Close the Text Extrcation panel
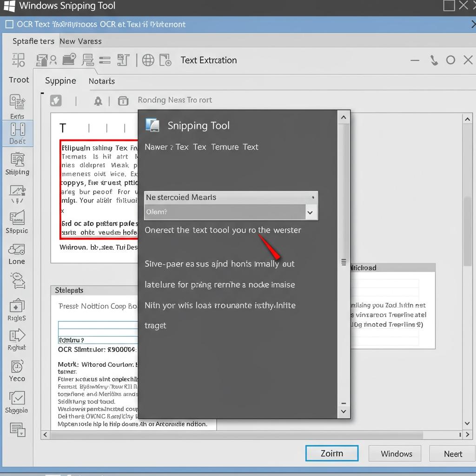Screen dimensions: 476x476 pyautogui.click(x=468, y=60)
